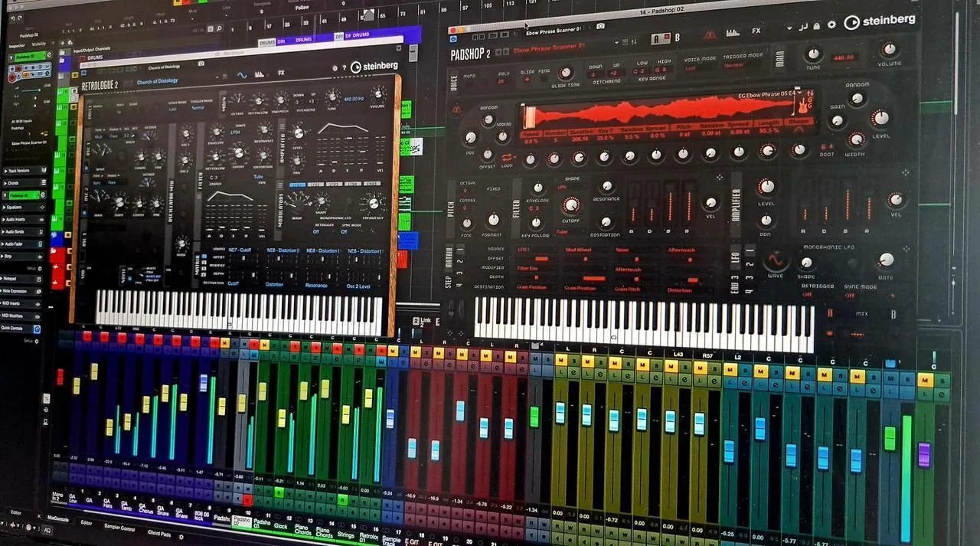Click the Padshop filter Resonance knob
The height and width of the screenshot is (546, 980).
pos(606,186)
